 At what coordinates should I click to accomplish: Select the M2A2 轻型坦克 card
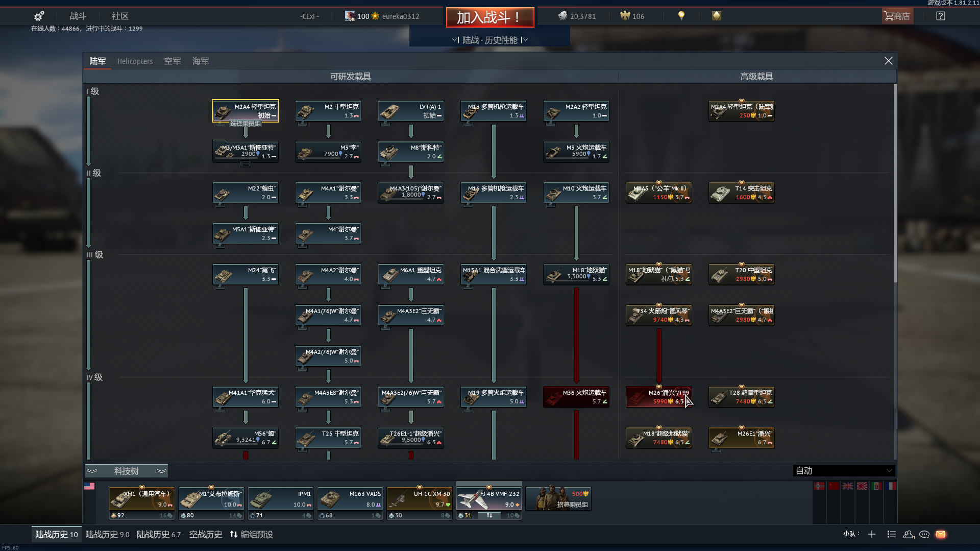click(x=576, y=111)
